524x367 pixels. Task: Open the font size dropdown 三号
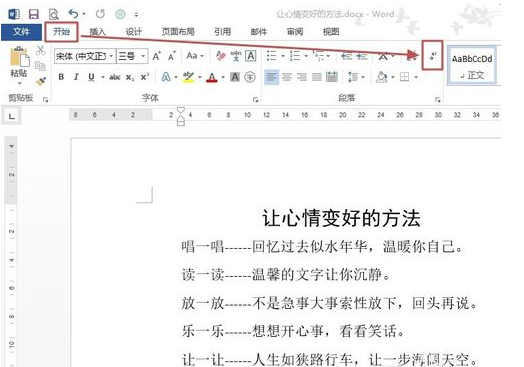click(x=132, y=56)
